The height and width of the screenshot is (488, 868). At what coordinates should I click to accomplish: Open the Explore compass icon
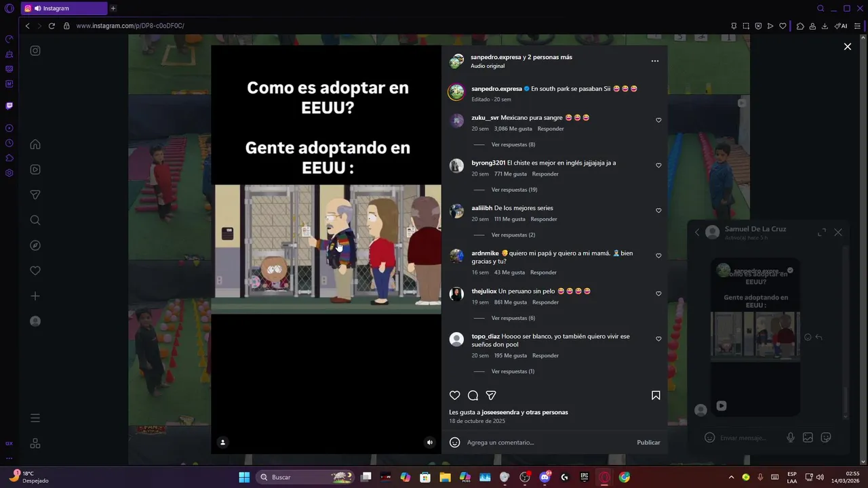click(35, 245)
